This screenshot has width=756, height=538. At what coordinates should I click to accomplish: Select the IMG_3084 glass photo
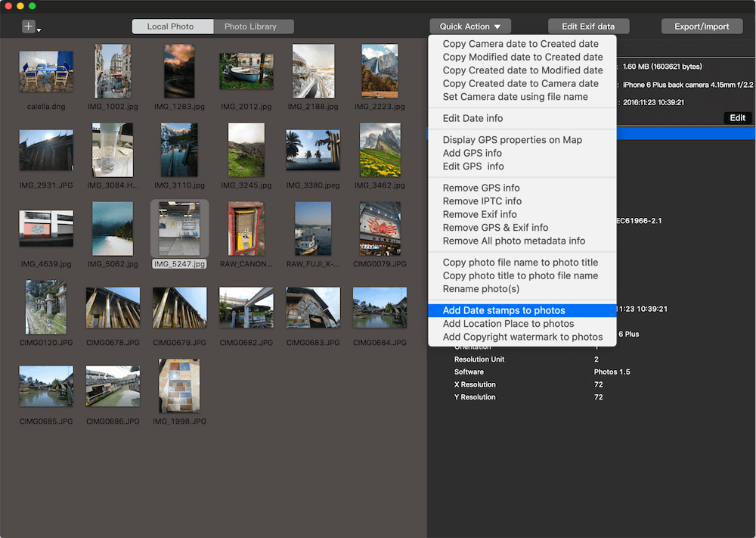click(x=113, y=150)
